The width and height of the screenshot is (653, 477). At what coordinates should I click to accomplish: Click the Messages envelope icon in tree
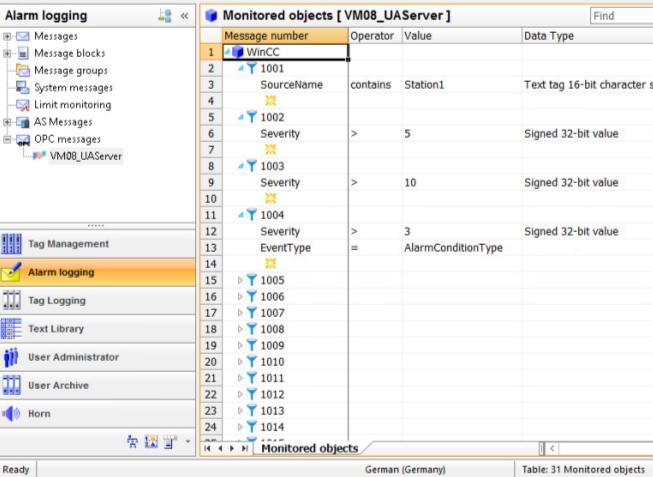click(x=22, y=36)
